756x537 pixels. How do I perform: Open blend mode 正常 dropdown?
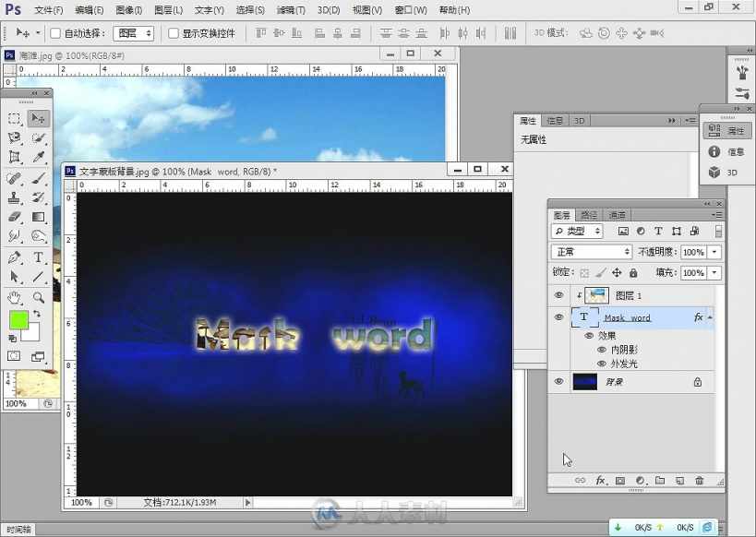click(x=592, y=252)
